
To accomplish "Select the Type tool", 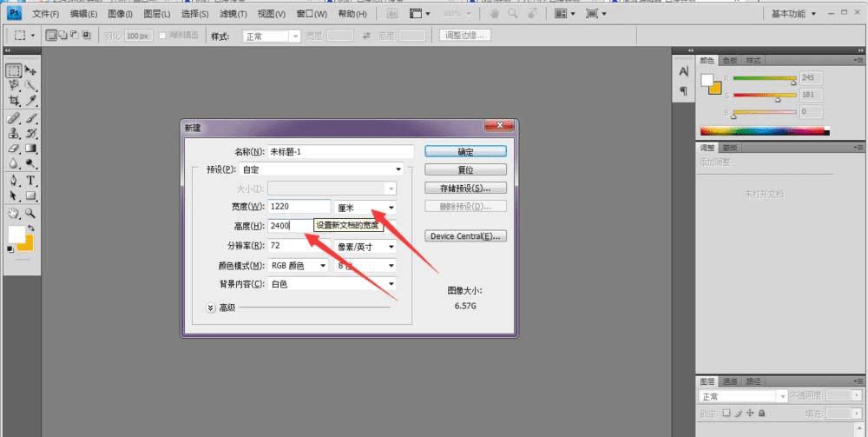I will [30, 181].
